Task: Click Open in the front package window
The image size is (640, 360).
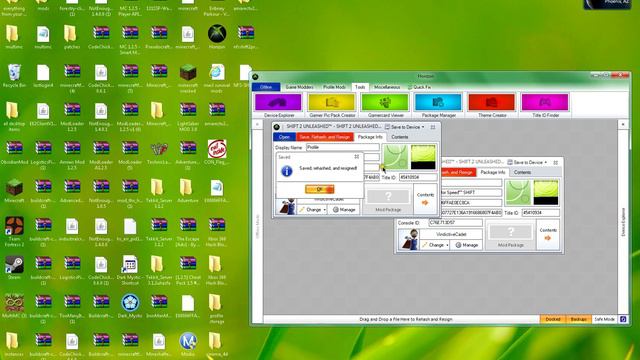Action: click(x=284, y=137)
